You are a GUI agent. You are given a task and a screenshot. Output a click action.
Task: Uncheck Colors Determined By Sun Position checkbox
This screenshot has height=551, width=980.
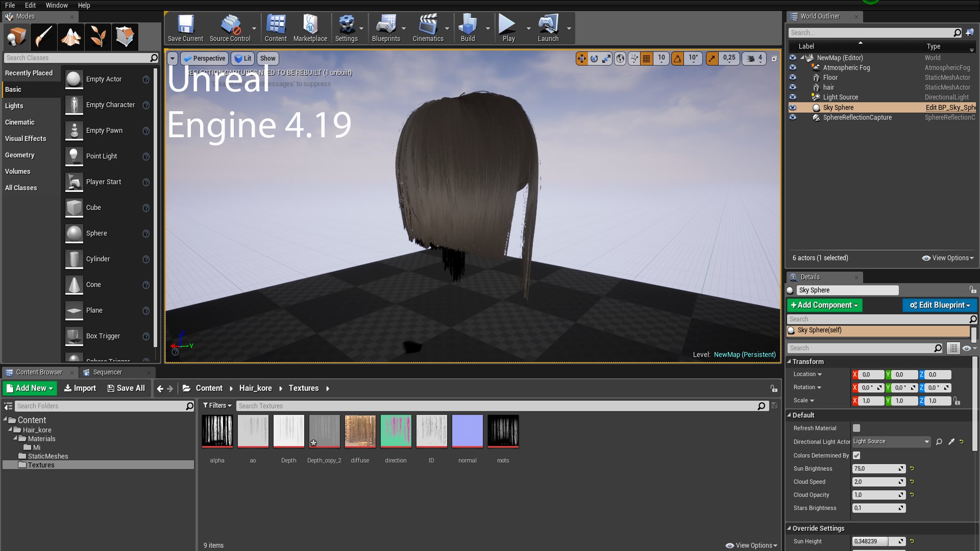point(856,455)
